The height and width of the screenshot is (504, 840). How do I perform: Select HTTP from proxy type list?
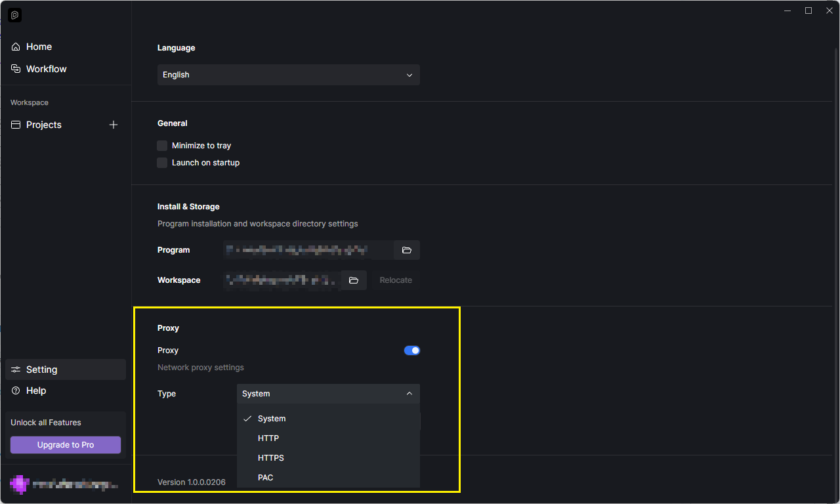(268, 438)
